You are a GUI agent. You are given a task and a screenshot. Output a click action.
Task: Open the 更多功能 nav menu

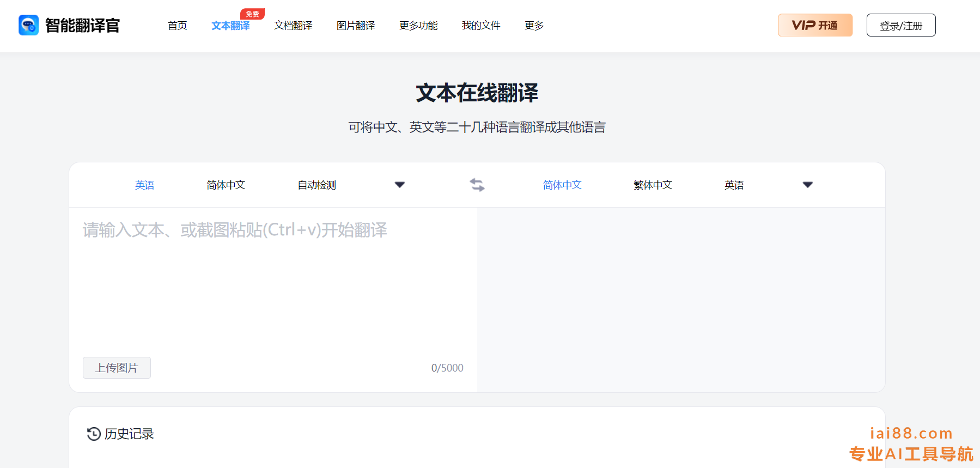point(418,26)
